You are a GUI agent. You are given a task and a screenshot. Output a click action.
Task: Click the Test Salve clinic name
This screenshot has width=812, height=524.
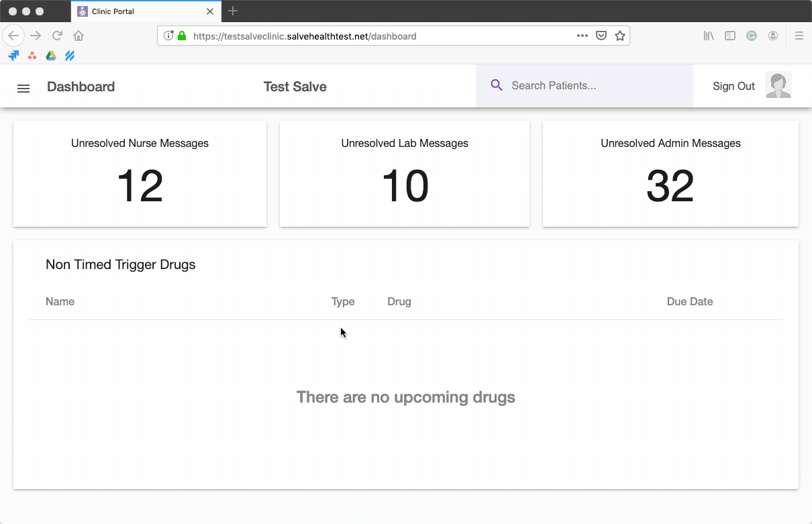tap(295, 87)
